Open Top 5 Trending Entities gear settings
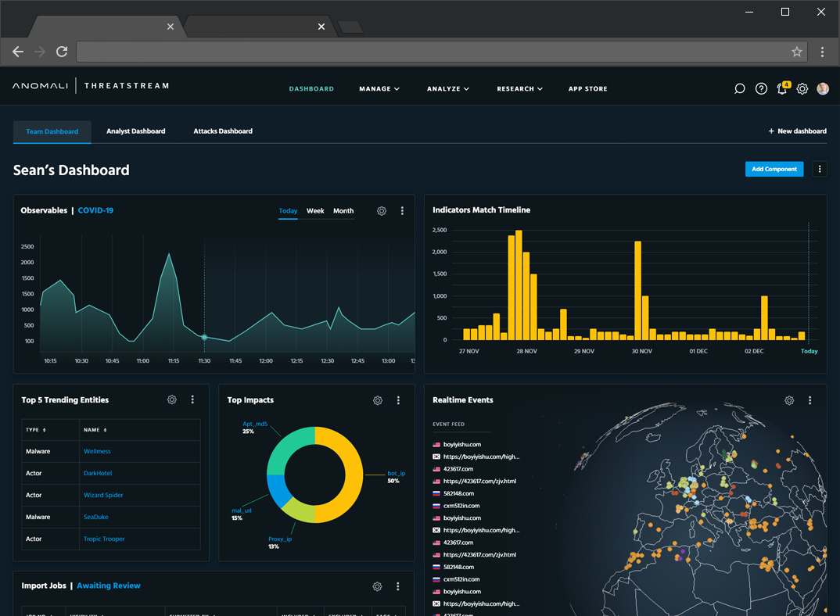This screenshot has height=616, width=840. (172, 399)
